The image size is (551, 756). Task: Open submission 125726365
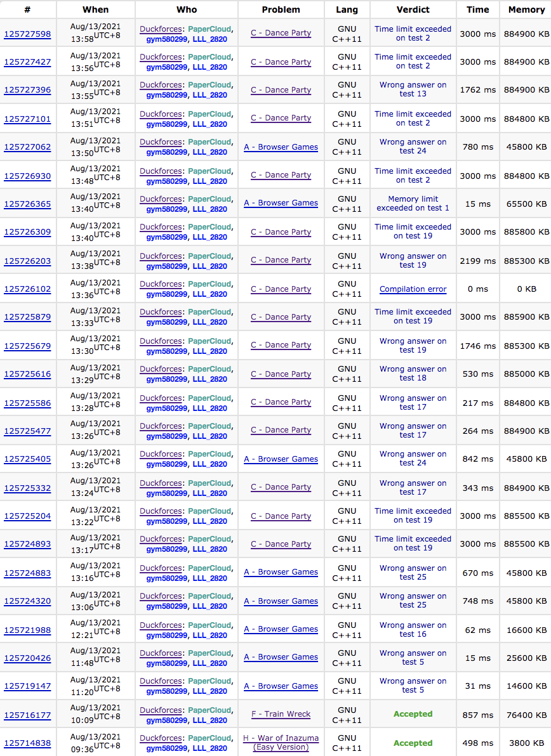(x=27, y=204)
